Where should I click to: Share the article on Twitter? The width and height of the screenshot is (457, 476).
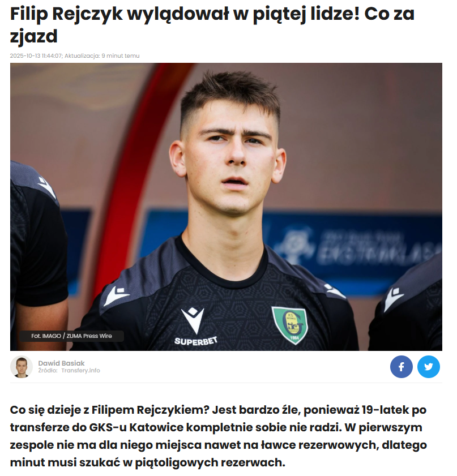(x=429, y=367)
